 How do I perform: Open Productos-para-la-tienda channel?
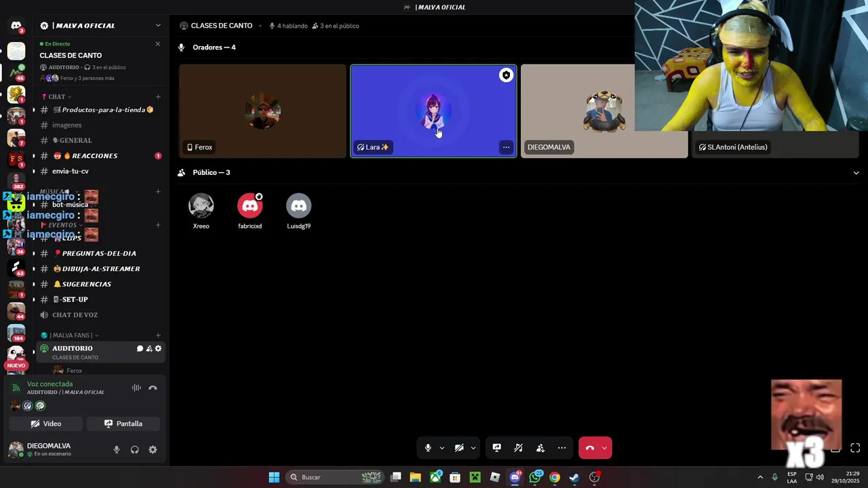point(98,110)
